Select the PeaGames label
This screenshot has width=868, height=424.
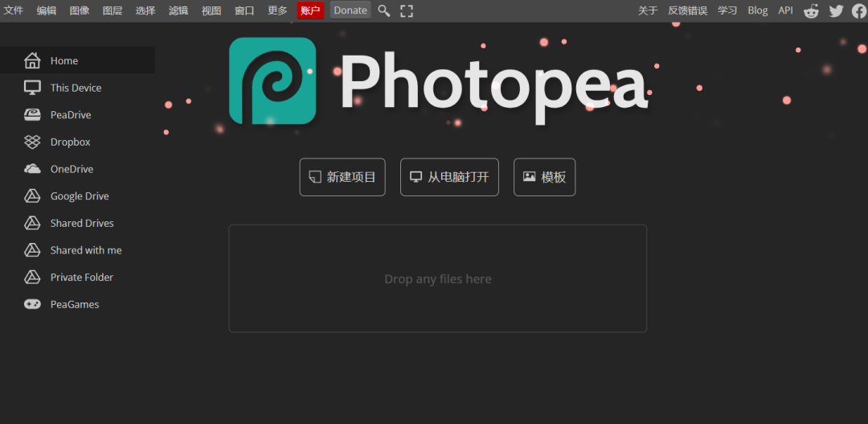click(x=75, y=304)
